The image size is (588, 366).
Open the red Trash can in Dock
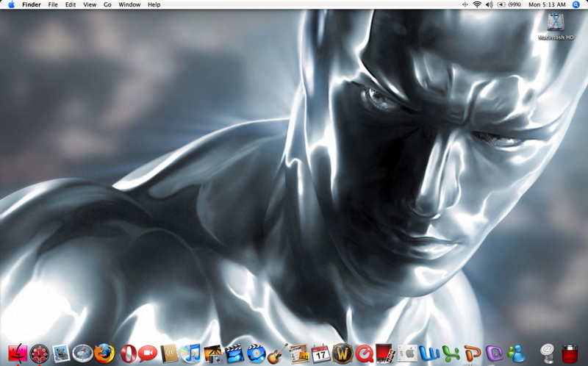[x=570, y=354]
